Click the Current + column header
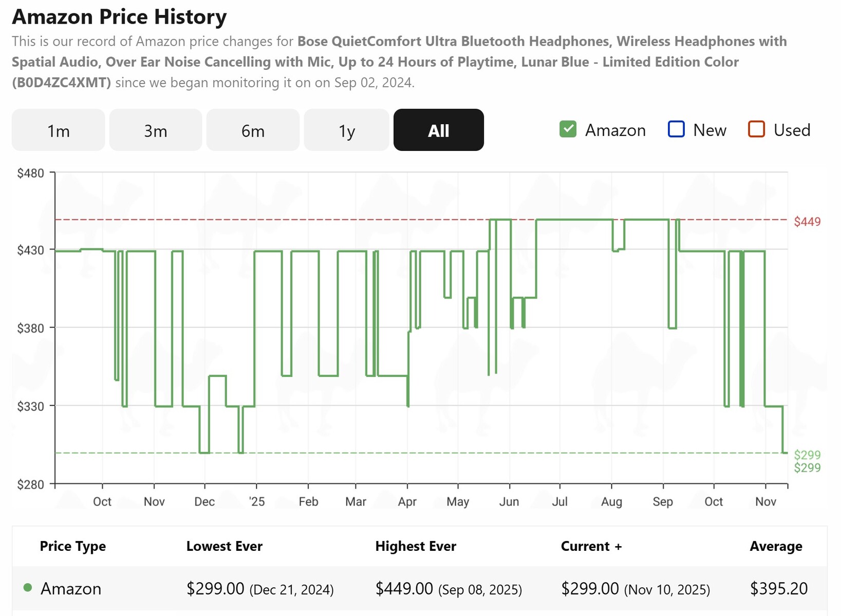 tap(591, 546)
